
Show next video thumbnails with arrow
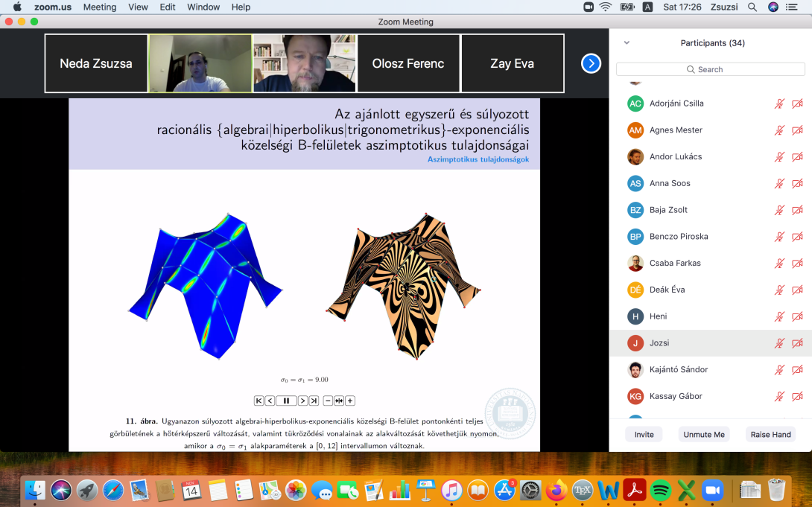pos(591,63)
